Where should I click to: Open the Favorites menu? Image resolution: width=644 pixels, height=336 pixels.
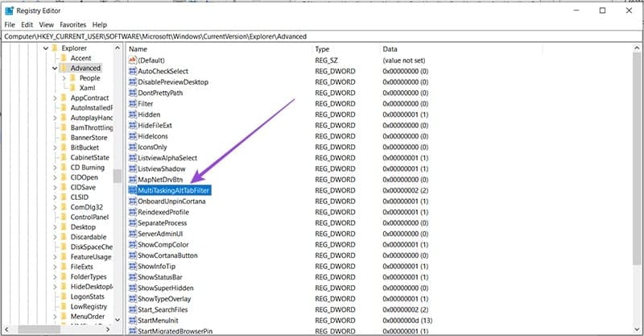tap(71, 25)
